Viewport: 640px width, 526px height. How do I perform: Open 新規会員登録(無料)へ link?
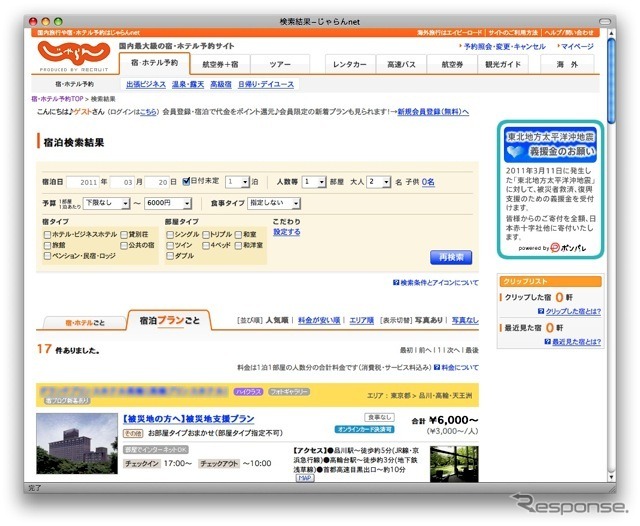pos(433,111)
